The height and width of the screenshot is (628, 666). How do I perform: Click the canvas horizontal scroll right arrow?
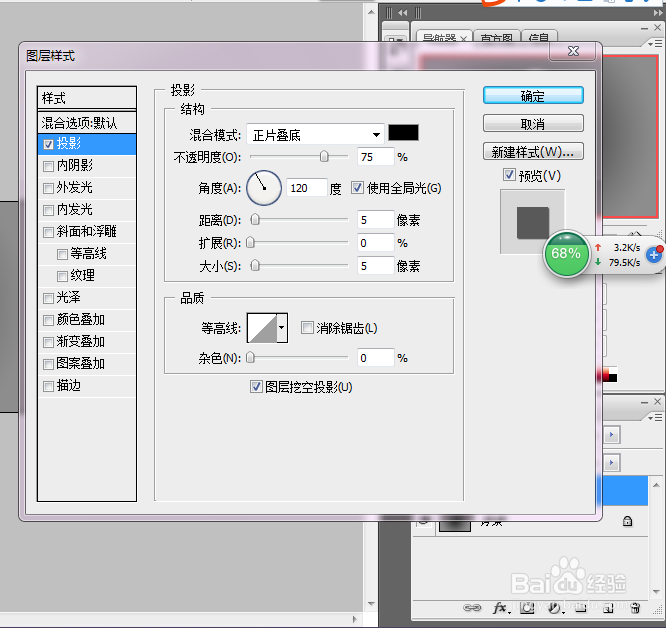(x=355, y=619)
